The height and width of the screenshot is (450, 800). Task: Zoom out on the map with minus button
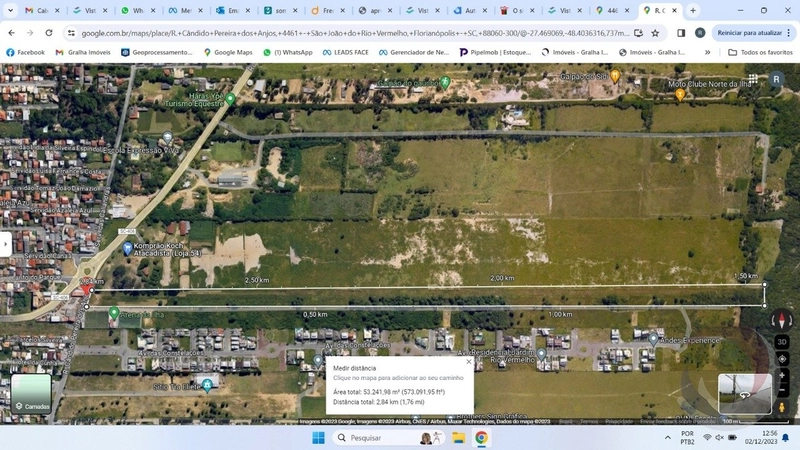782,390
